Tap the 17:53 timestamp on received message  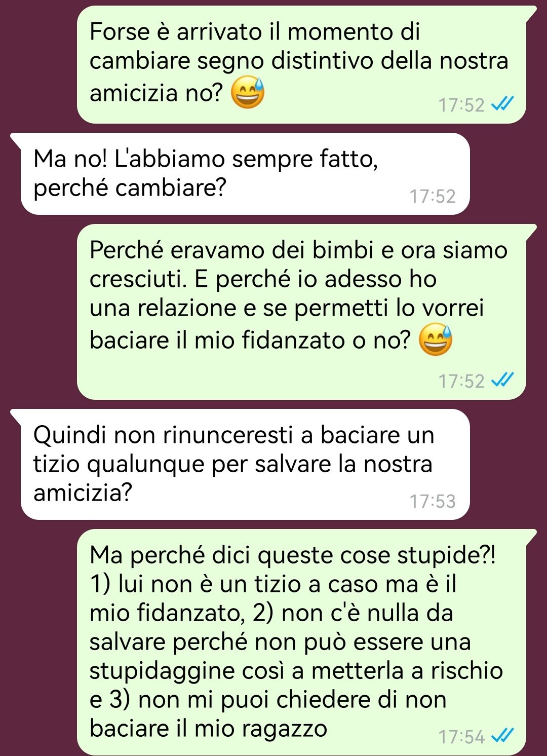pyautogui.click(x=433, y=501)
